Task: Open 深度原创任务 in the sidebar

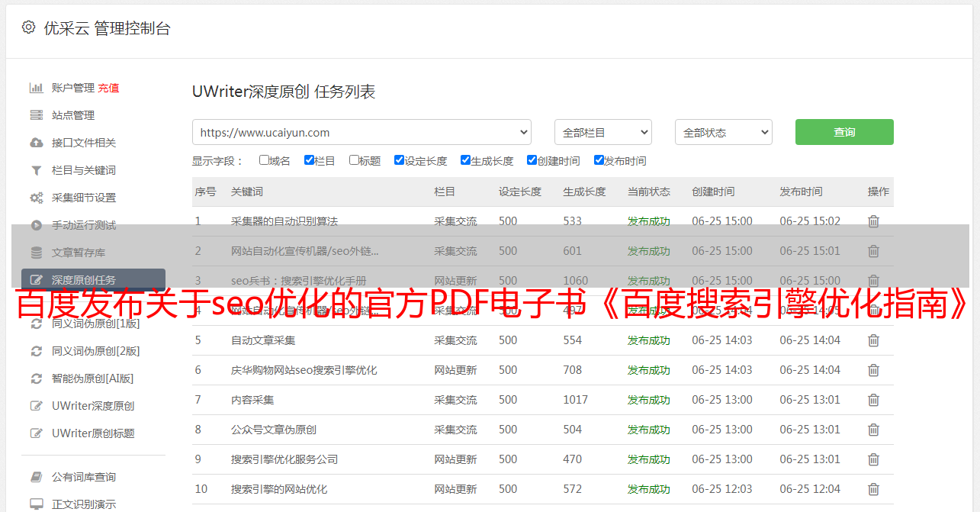Action: (x=93, y=280)
